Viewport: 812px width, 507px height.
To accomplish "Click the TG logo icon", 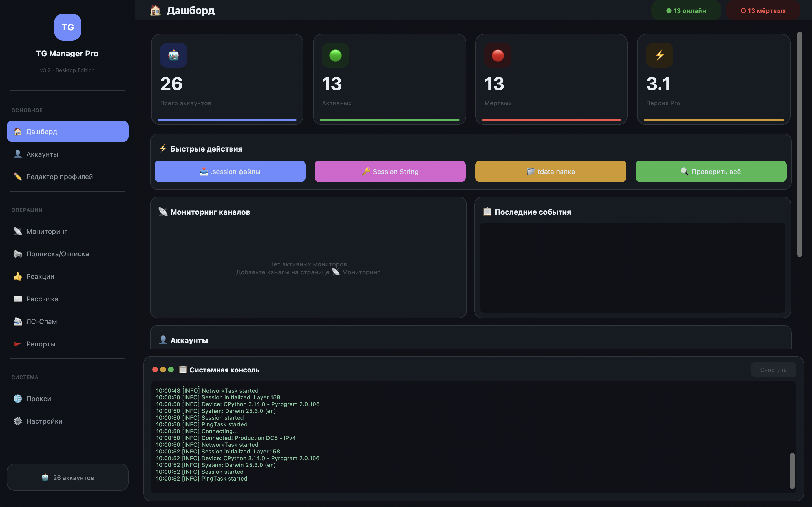I will point(67,27).
